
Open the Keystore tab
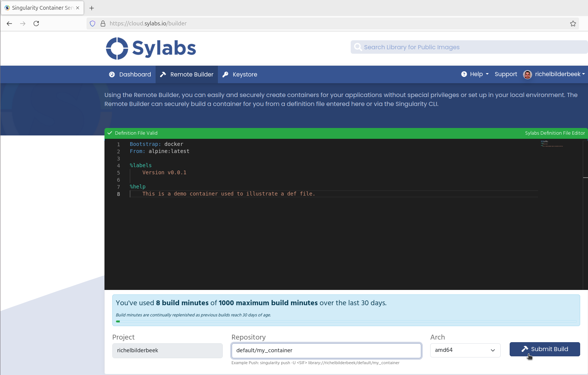coord(240,75)
